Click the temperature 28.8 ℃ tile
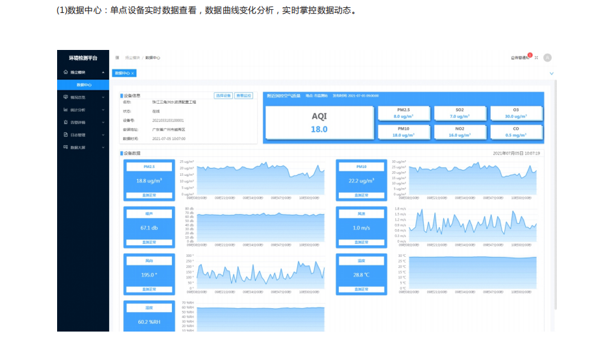Viewport: 614px width, 364px height. tap(362, 274)
